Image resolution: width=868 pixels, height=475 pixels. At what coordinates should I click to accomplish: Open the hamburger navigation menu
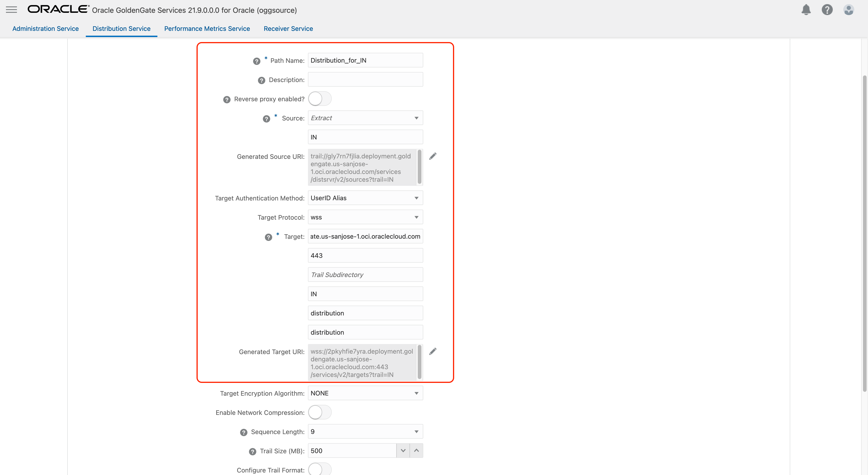11,9
